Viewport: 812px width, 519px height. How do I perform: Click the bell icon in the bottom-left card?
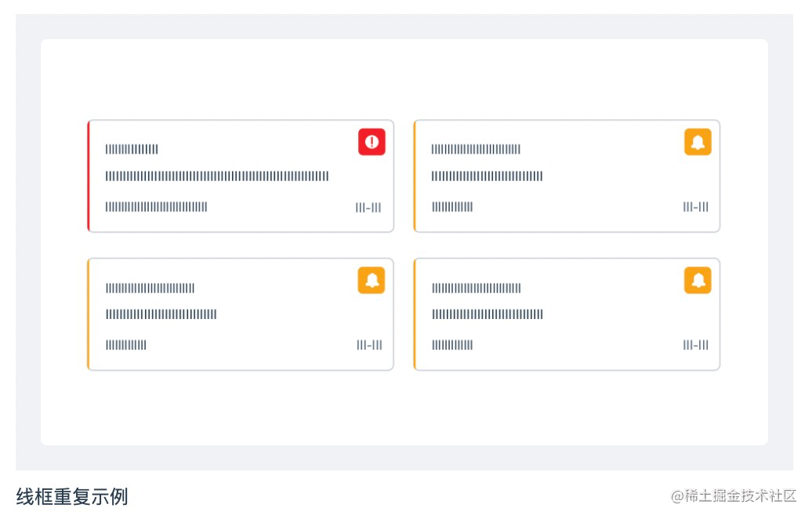coord(372,281)
